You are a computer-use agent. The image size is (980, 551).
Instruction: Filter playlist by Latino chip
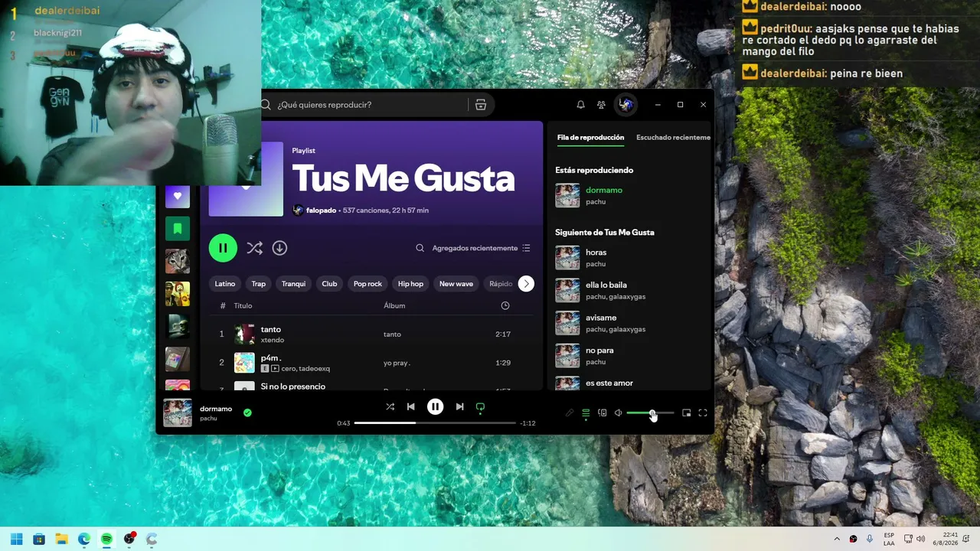click(225, 284)
